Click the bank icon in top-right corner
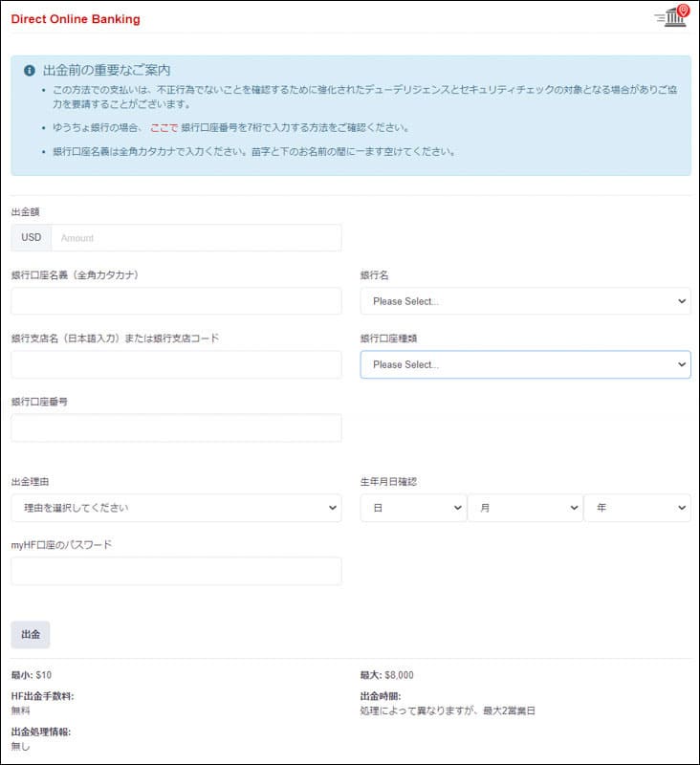Screen dimensions: 700x765 pyautogui.click(x=675, y=17)
